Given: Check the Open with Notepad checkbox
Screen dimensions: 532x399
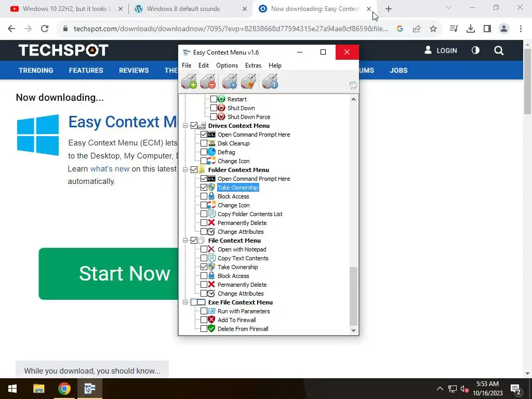Looking at the screenshot, I should click(204, 249).
